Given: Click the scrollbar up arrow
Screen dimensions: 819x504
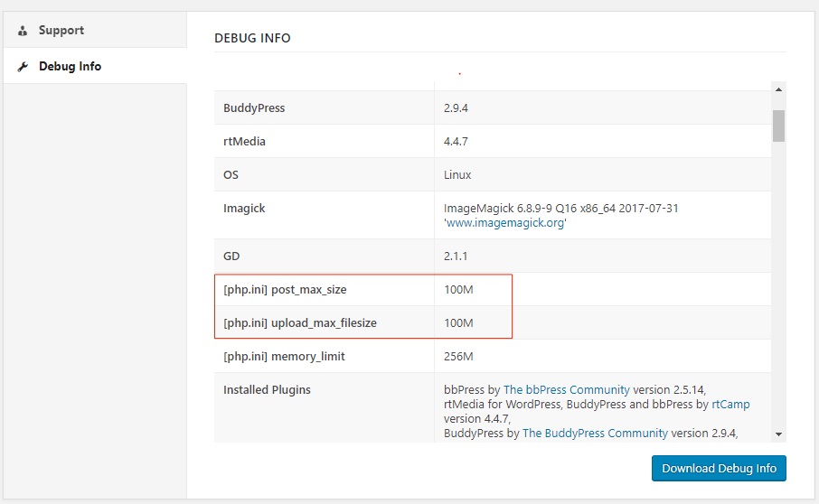Looking at the screenshot, I should tap(778, 89).
